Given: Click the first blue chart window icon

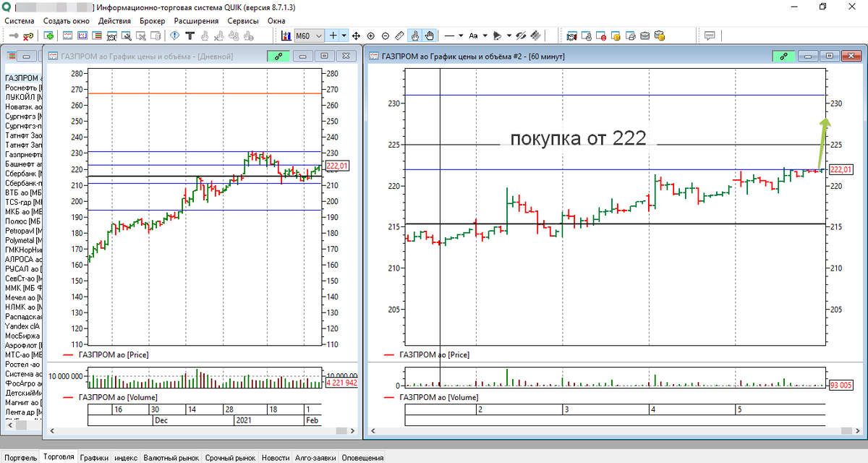Looking at the screenshot, I should [x=68, y=35].
